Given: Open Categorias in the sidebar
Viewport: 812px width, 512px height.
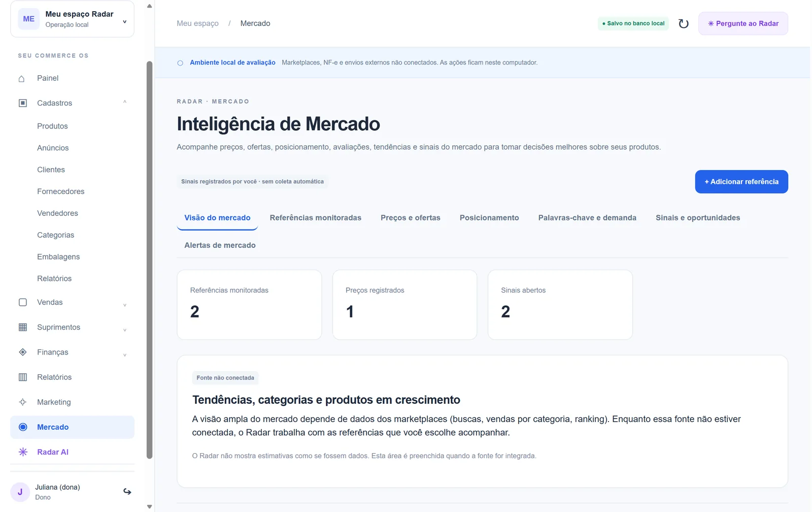Looking at the screenshot, I should (55, 235).
